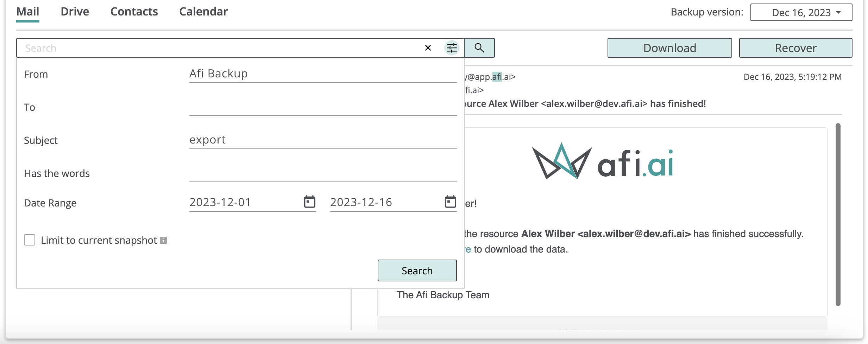Image resolution: width=868 pixels, height=344 pixels.
Task: Click the Backup version label
Action: coord(707,12)
